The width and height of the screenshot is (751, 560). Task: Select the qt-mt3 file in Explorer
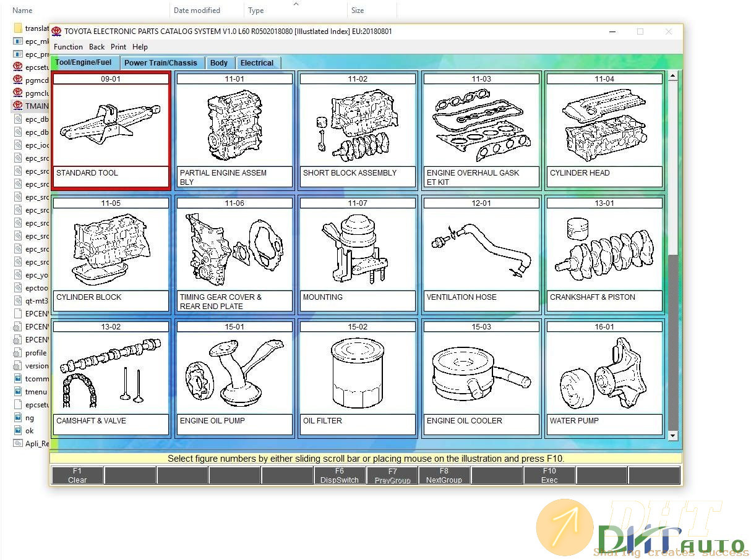coord(30,300)
